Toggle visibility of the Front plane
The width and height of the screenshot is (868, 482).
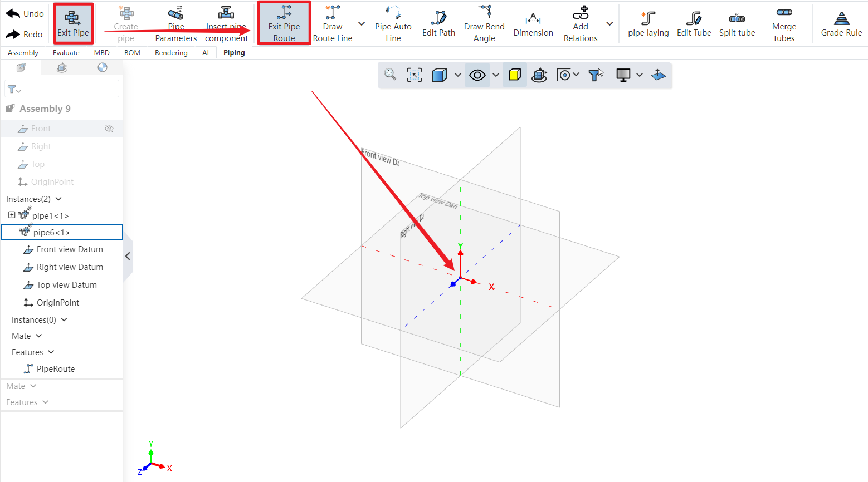point(109,129)
